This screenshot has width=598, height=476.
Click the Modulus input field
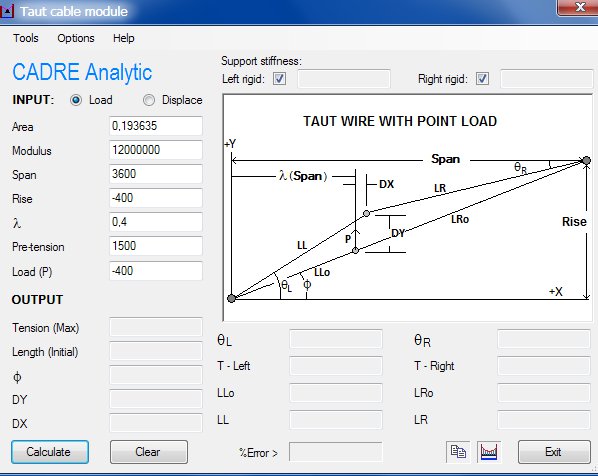pos(156,150)
